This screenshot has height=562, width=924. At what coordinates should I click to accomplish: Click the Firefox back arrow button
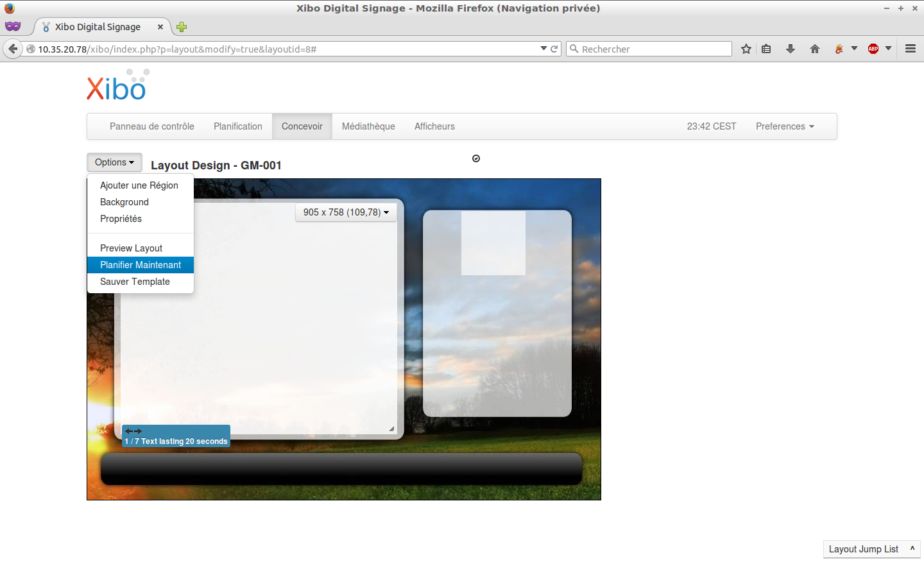click(13, 49)
